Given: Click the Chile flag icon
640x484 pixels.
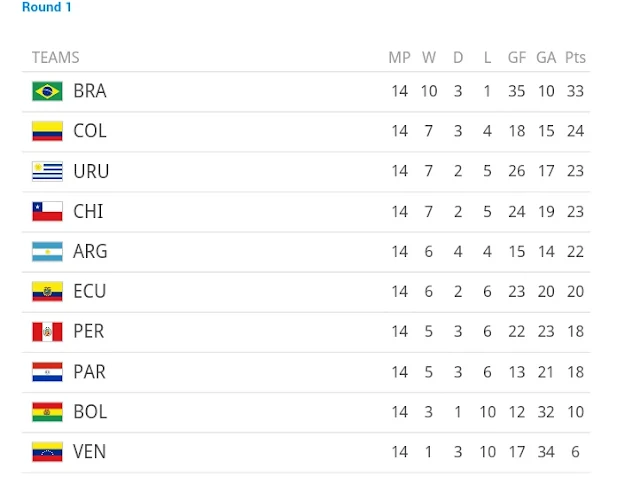Looking at the screenshot, I should pyautogui.click(x=47, y=211).
